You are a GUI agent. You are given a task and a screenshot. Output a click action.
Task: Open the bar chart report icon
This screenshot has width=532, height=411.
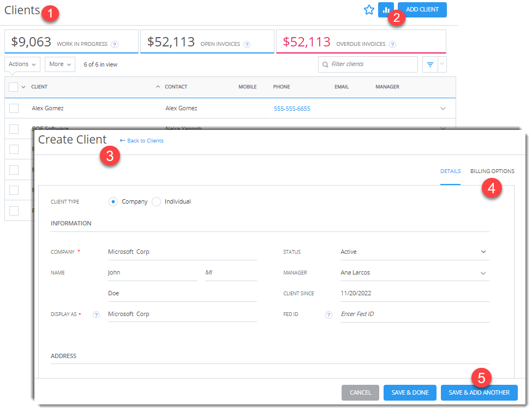(386, 9)
